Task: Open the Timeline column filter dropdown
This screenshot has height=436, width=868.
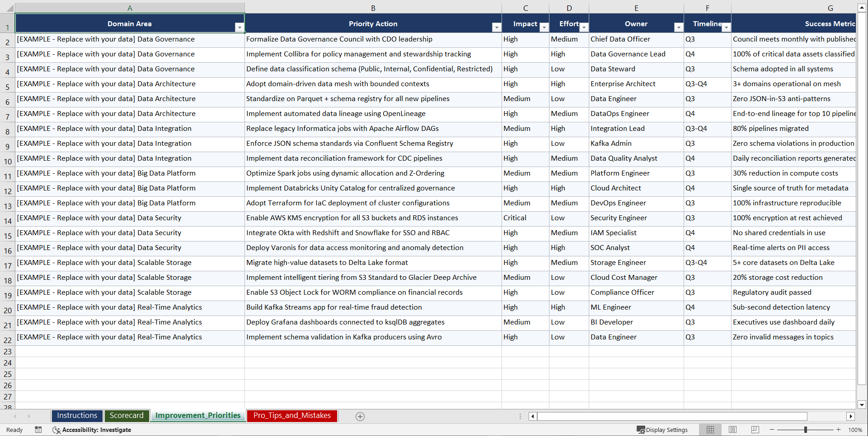Action: click(x=726, y=28)
